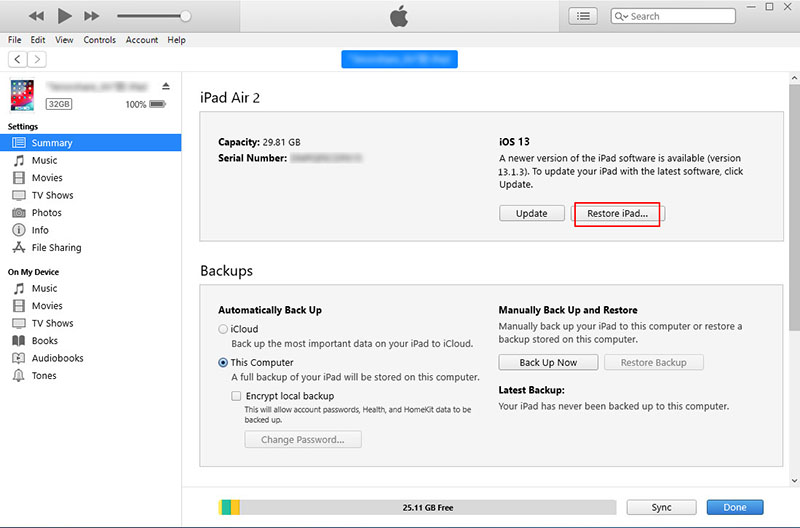Screen dimensions: 800x528
Task: Click the Back Up Now button
Action: coord(548,363)
